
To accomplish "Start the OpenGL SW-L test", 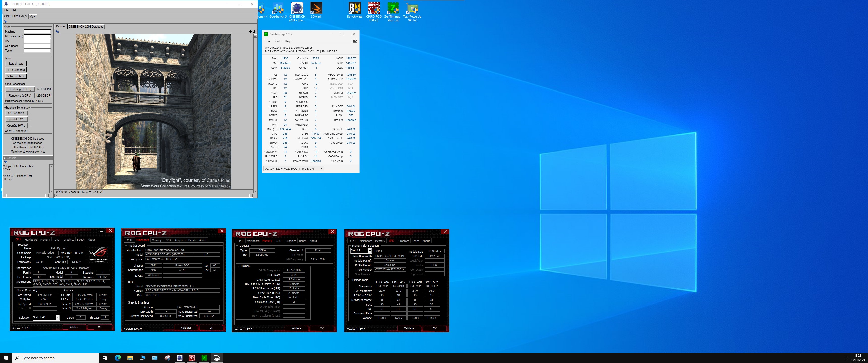I will [16, 119].
